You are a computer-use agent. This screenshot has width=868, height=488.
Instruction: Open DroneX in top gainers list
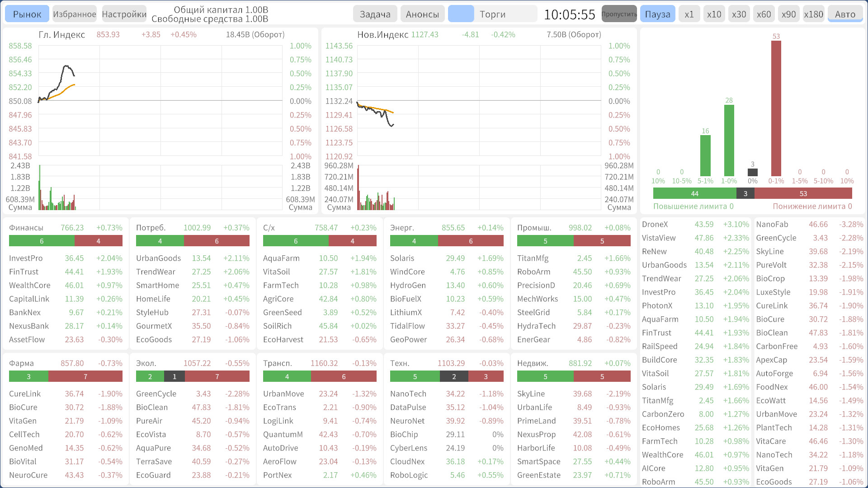[655, 225]
